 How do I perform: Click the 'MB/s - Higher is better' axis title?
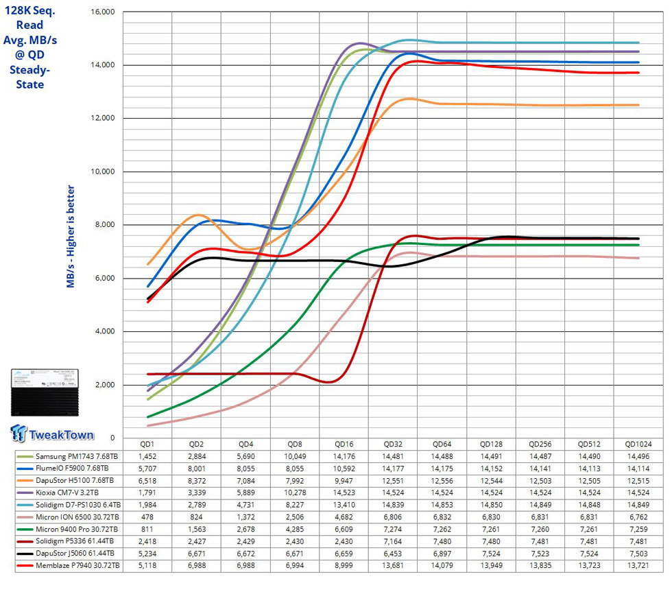(70, 236)
